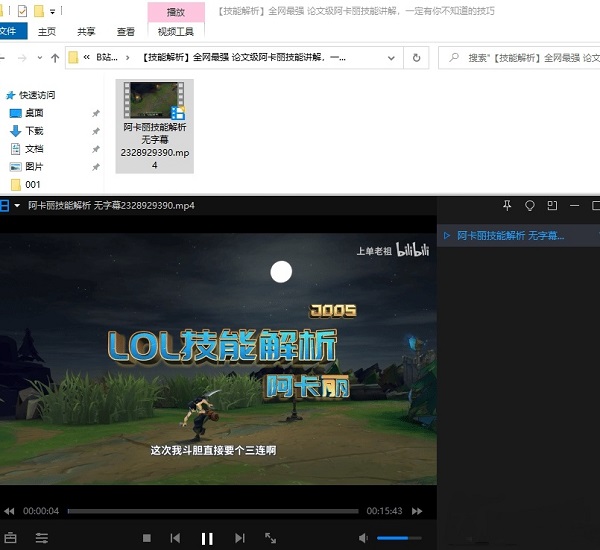Click into the Explorer search box

[x=520, y=58]
